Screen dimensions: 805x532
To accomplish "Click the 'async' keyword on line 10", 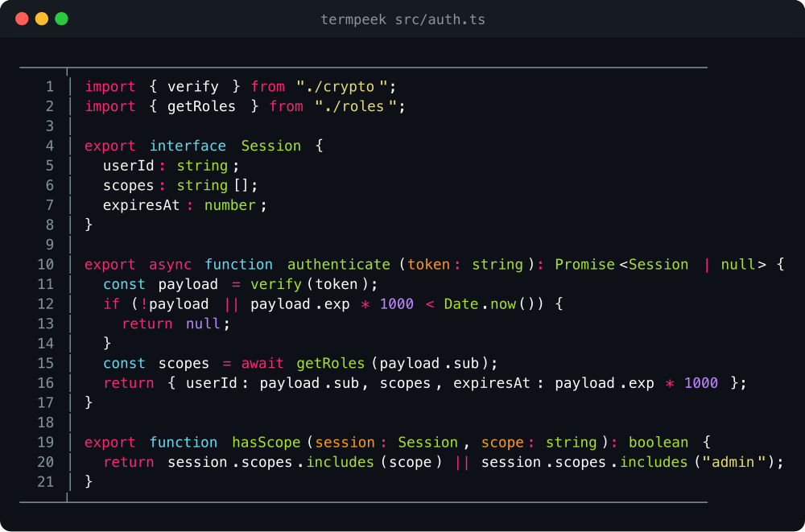I will (170, 265).
